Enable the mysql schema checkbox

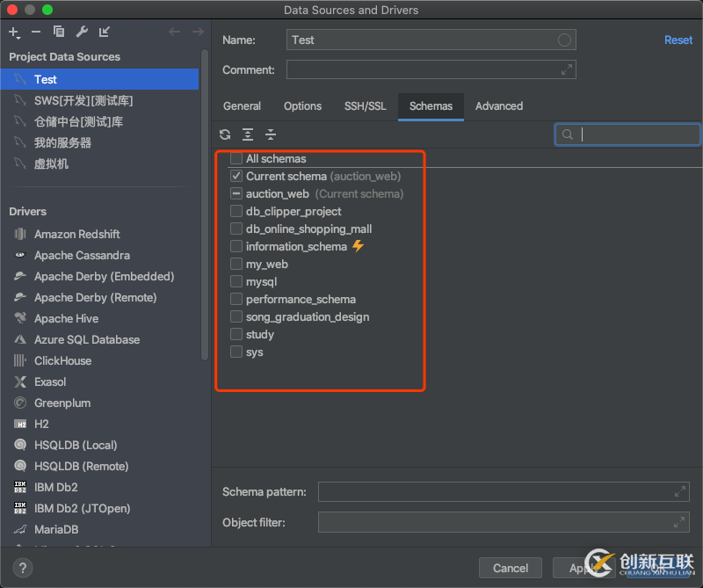[x=236, y=281]
